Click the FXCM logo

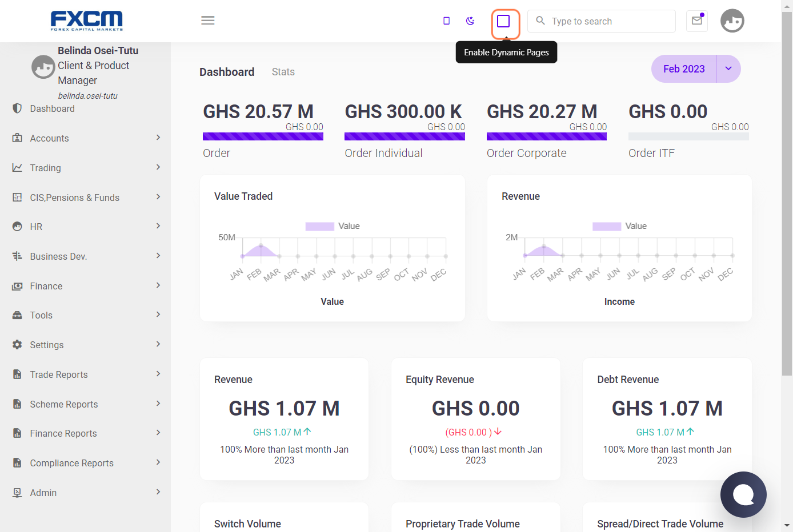pyautogui.click(x=87, y=21)
